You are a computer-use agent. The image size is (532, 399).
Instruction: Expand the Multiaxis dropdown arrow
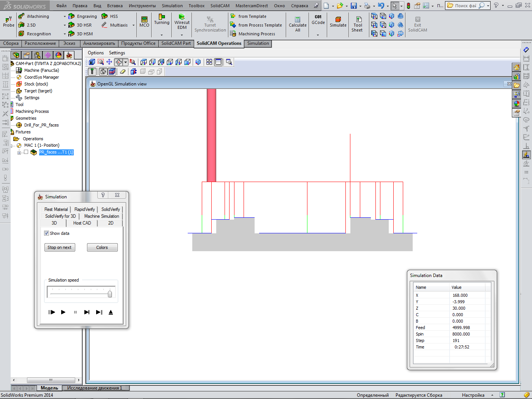[133, 25]
